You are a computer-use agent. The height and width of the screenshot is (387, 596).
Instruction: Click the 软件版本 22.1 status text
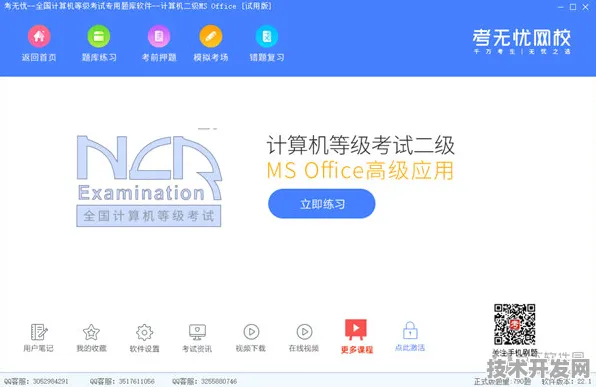point(567,381)
